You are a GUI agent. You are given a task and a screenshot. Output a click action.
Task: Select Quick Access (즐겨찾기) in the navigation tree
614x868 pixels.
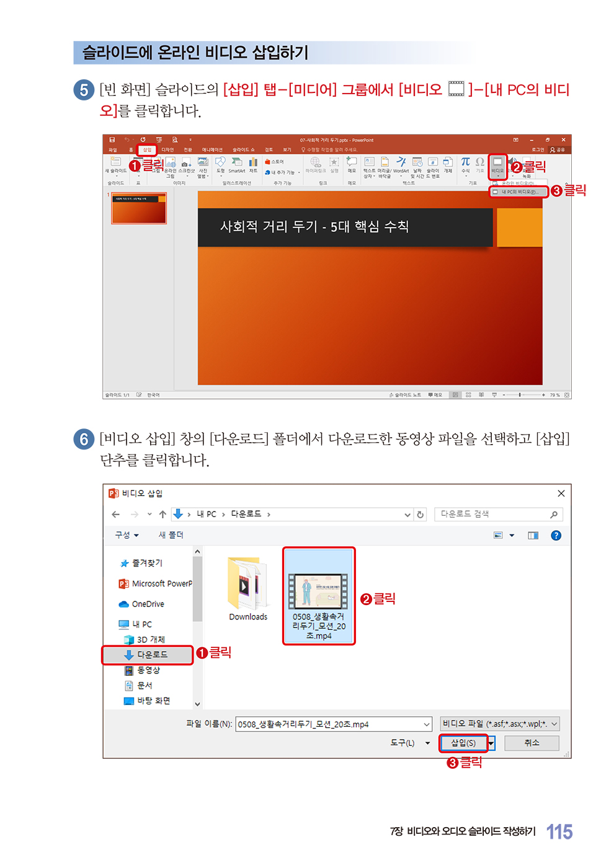(141, 563)
